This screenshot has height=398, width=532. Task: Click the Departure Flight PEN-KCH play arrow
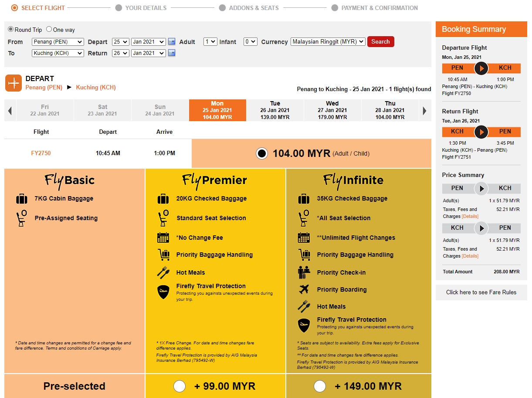pyautogui.click(x=481, y=68)
